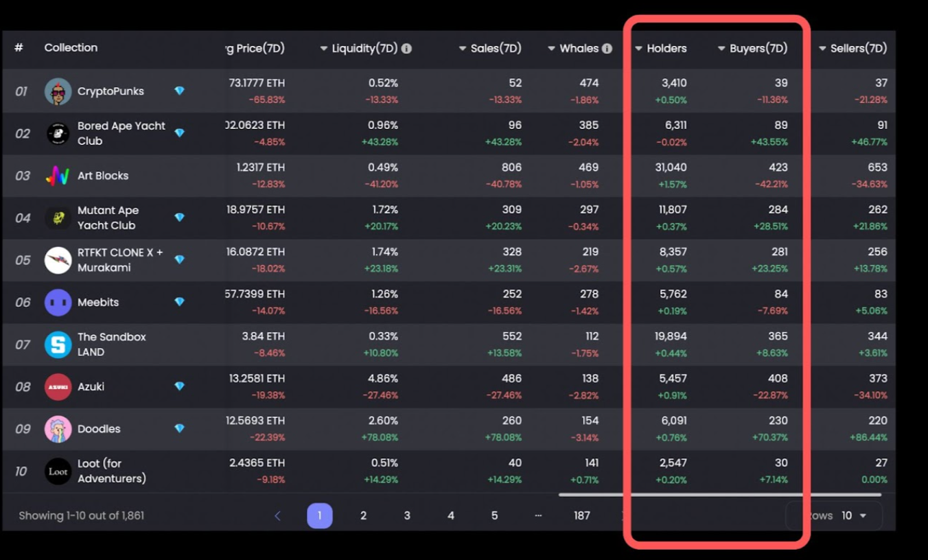The image size is (928, 560).
Task: Select Doodles liquidity change +78.08%
Action: (x=381, y=437)
